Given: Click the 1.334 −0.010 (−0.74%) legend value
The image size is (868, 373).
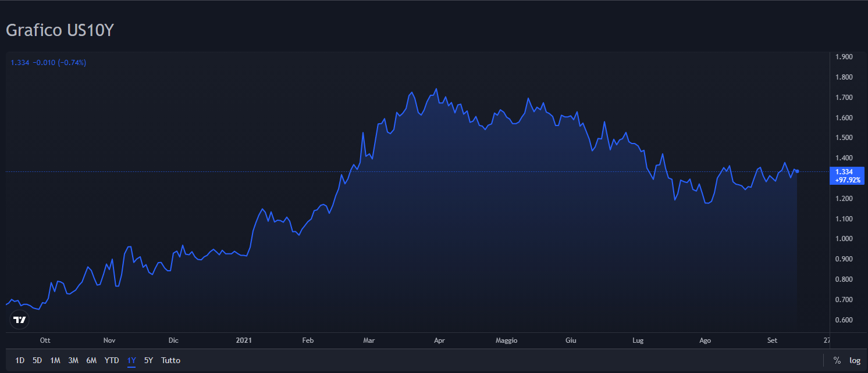Looking at the screenshot, I should (x=49, y=62).
